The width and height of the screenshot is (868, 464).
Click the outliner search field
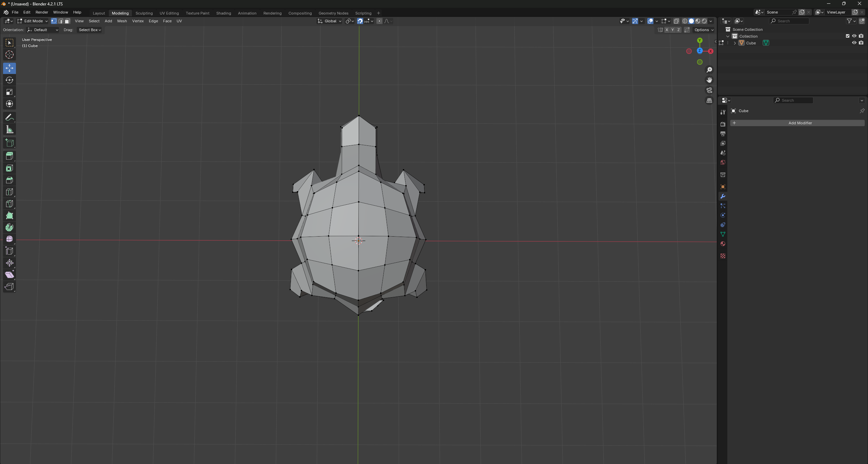789,21
